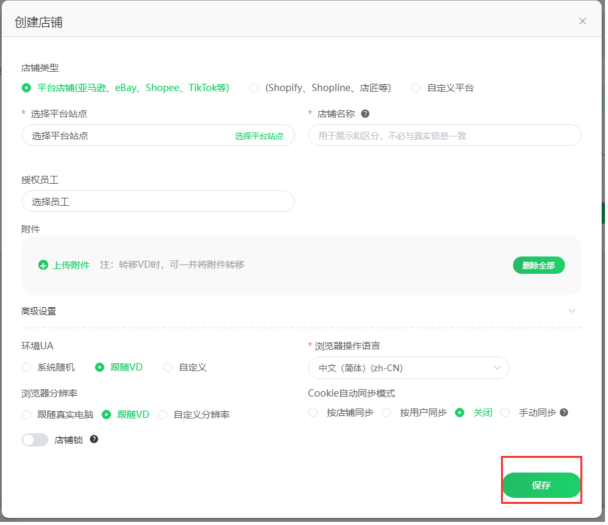Select 按用户同步 cookie mode

[388, 414]
